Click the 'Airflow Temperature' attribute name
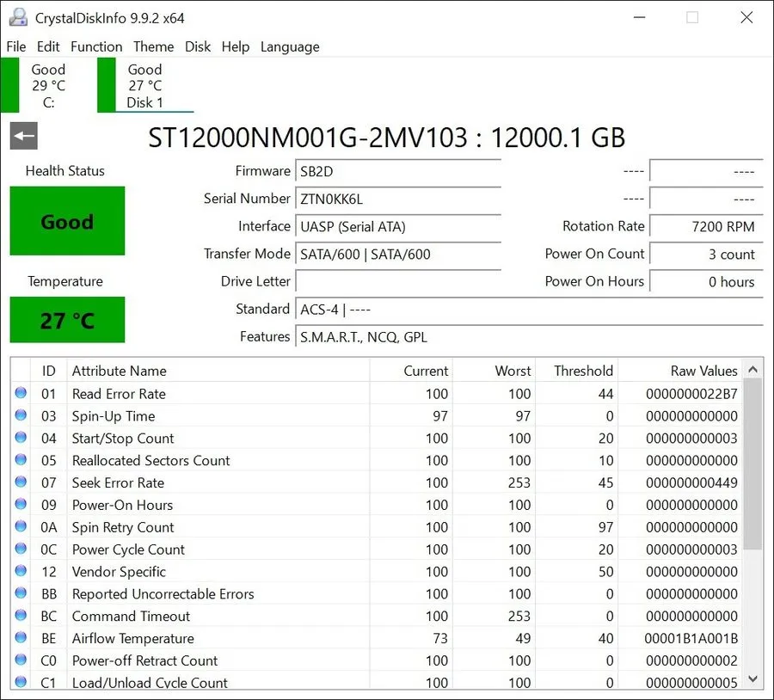 click(x=132, y=638)
